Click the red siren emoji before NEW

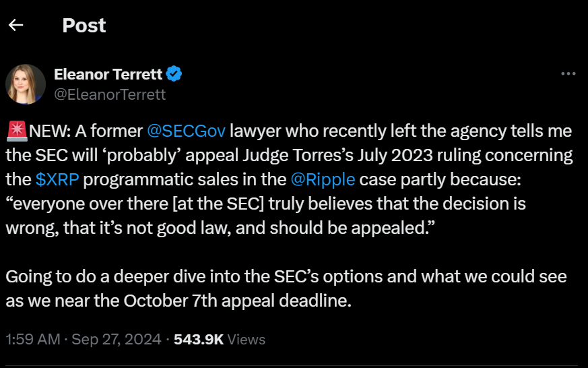pyautogui.click(x=18, y=130)
